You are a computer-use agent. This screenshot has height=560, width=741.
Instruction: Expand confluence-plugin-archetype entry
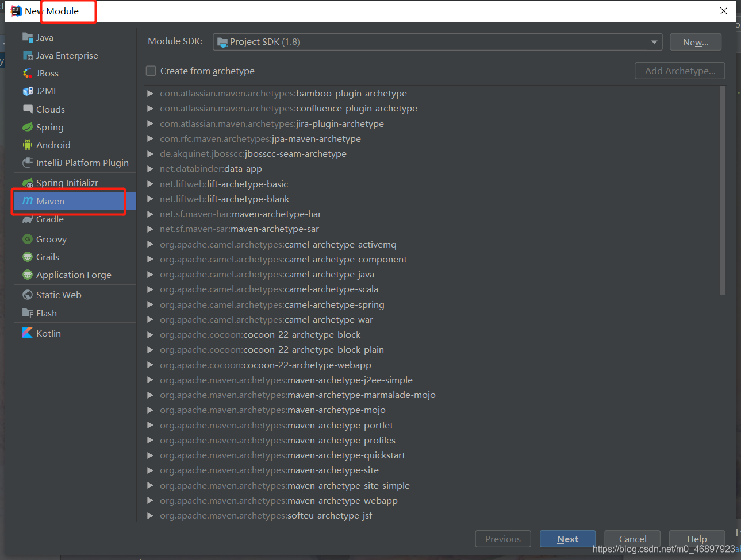(150, 108)
